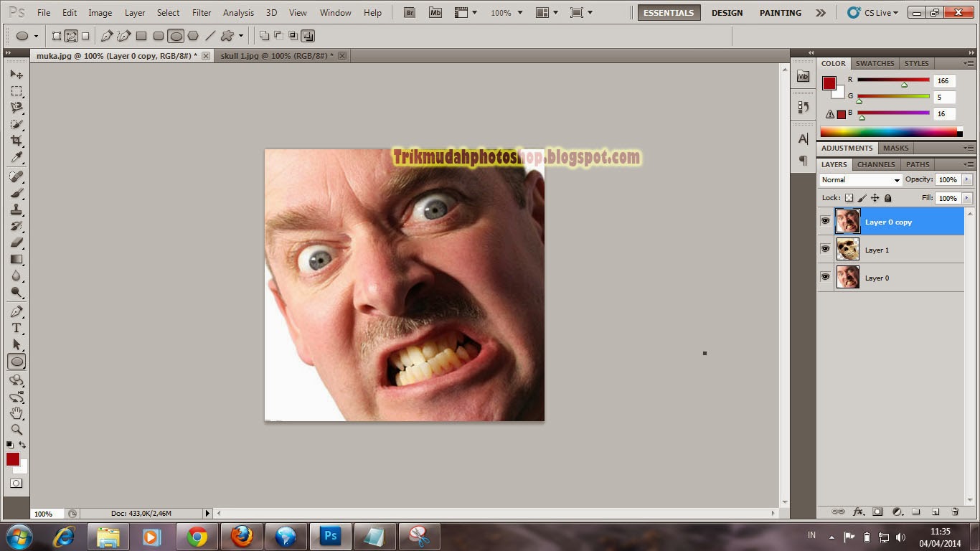Select the Clone Stamp tool

[17, 209]
